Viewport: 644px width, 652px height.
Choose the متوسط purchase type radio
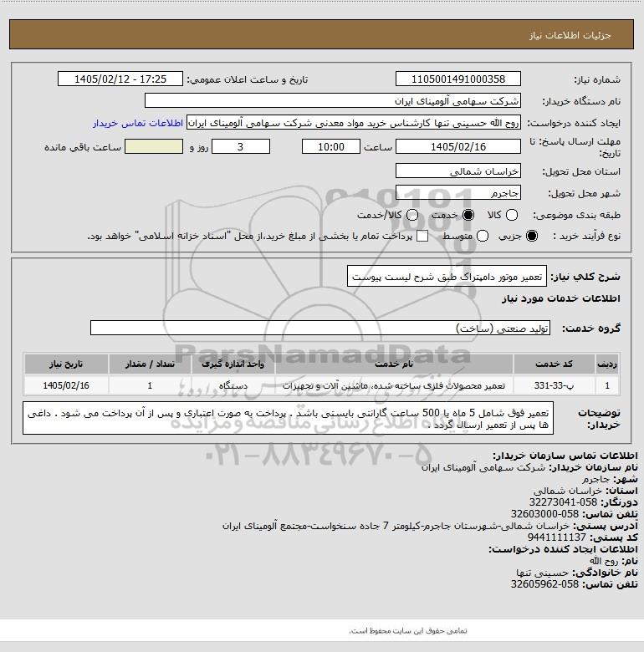pyautogui.click(x=483, y=237)
